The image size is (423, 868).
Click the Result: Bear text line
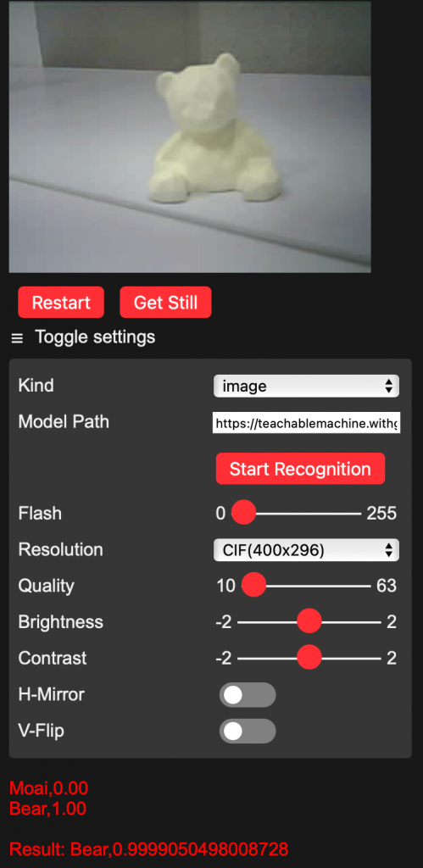click(x=149, y=849)
